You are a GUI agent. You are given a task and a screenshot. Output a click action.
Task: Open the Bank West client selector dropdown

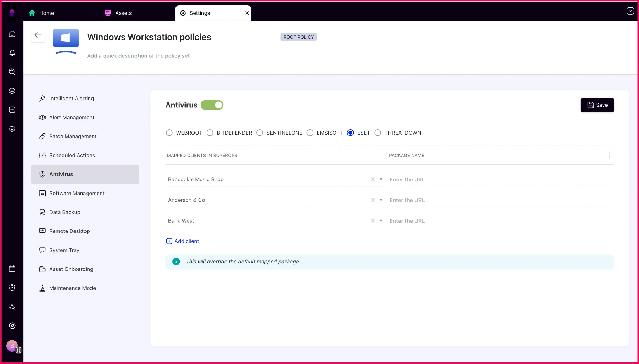tap(381, 221)
